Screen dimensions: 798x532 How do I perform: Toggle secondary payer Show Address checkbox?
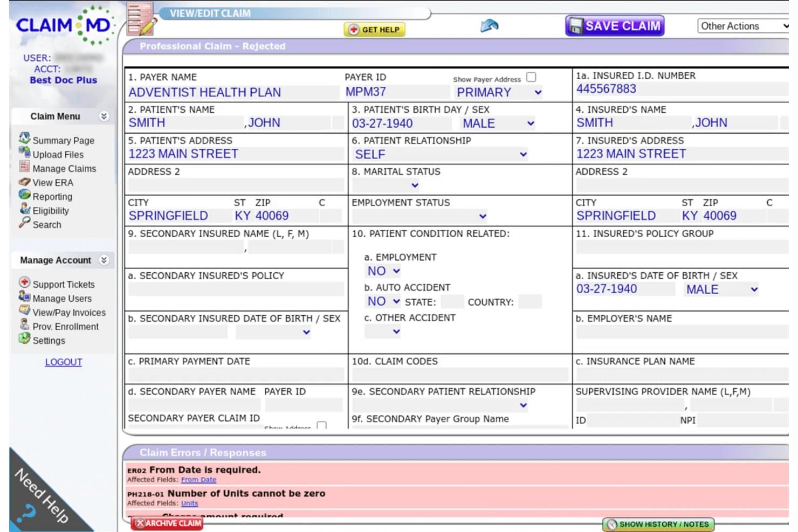click(321, 426)
